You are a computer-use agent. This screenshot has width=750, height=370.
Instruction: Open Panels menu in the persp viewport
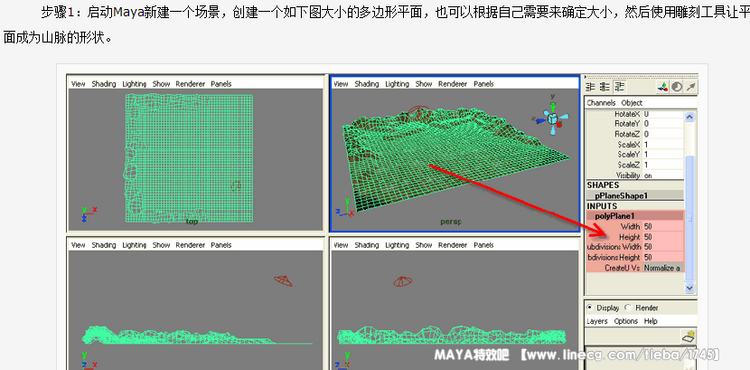tap(484, 84)
